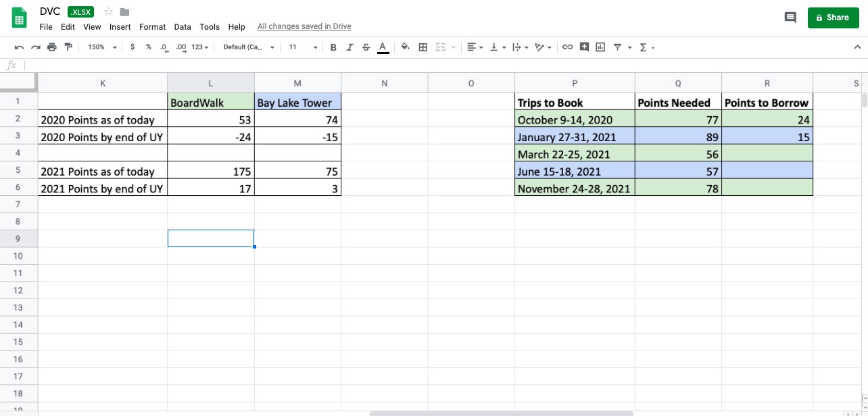Move the document to a folder

coord(124,11)
